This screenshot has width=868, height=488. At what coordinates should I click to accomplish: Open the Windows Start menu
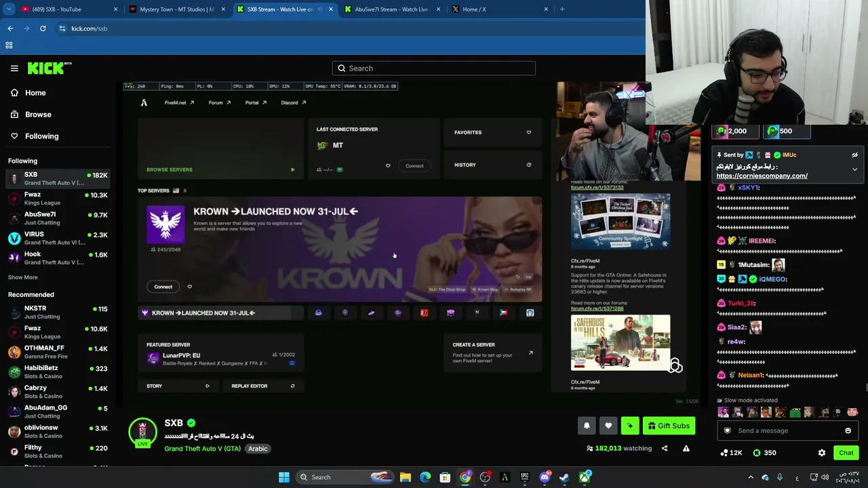tap(284, 477)
